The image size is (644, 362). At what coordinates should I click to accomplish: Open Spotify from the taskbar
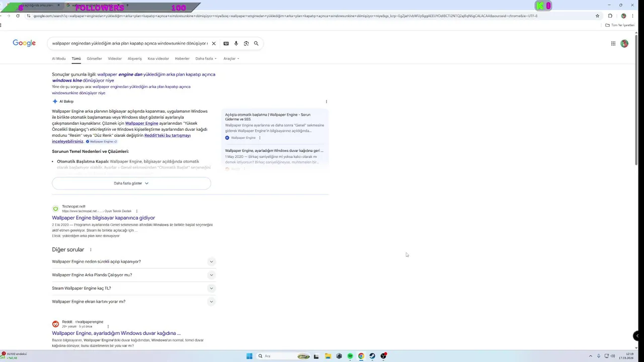[x=350, y=356]
